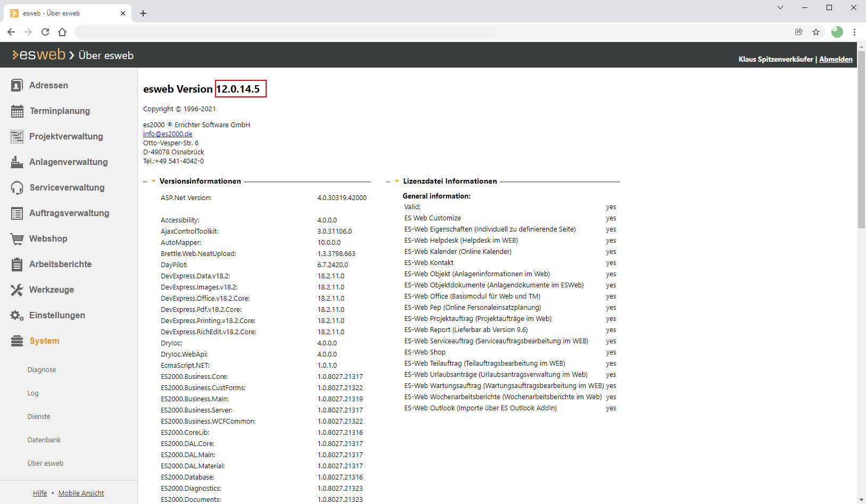This screenshot has width=866, height=504.
Task: Open Serviceverwaltung menu item
Action: coord(67,187)
